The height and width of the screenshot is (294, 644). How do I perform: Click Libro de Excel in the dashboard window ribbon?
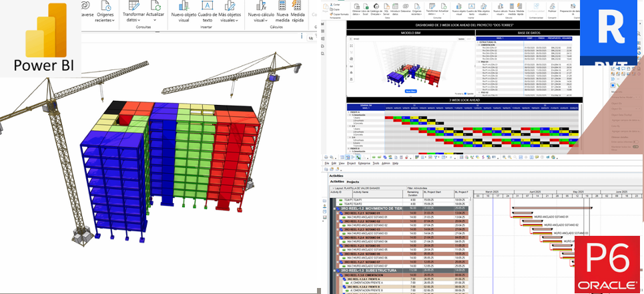point(365,9)
